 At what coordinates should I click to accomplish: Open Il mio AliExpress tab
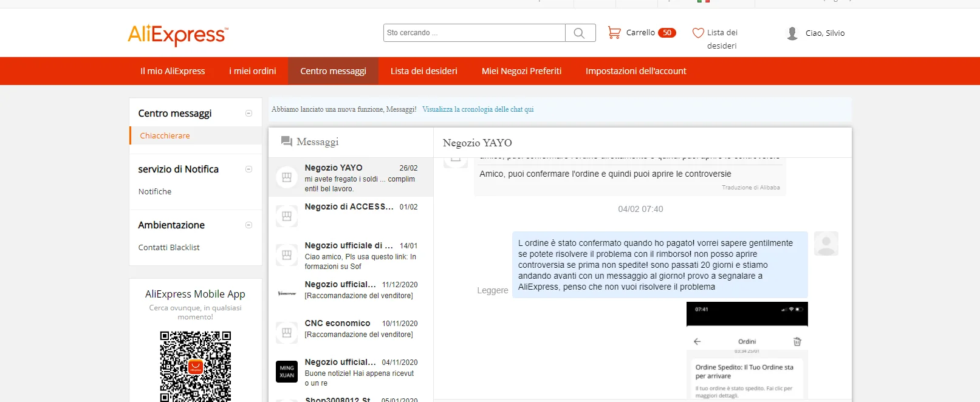coord(173,71)
